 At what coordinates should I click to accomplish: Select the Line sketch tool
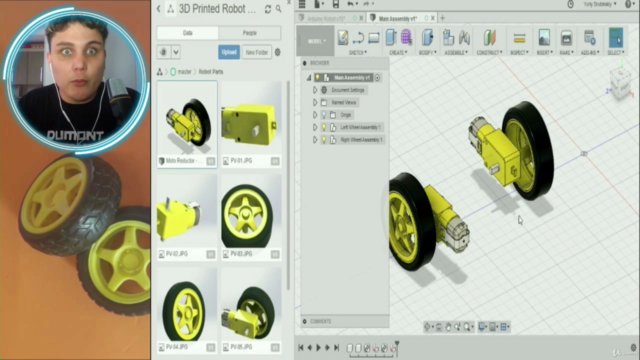coord(358,38)
